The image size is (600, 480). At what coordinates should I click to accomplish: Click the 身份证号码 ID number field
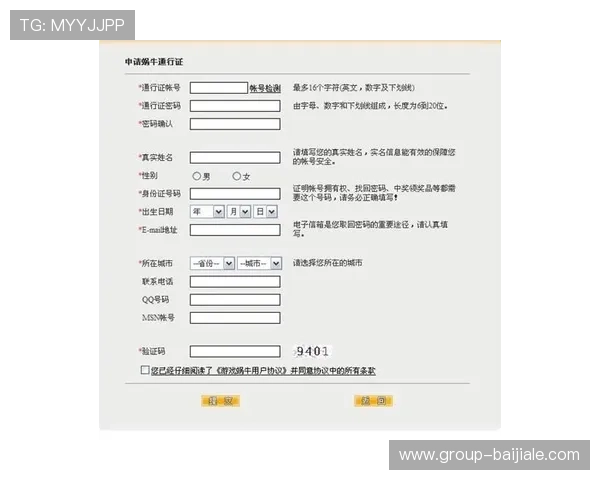pyautogui.click(x=235, y=194)
